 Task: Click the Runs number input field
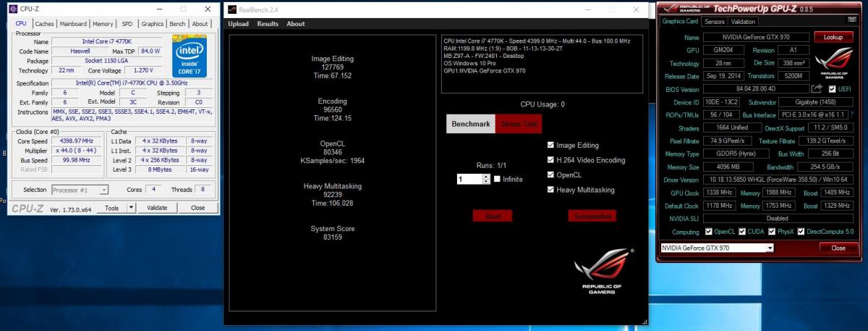coord(469,179)
